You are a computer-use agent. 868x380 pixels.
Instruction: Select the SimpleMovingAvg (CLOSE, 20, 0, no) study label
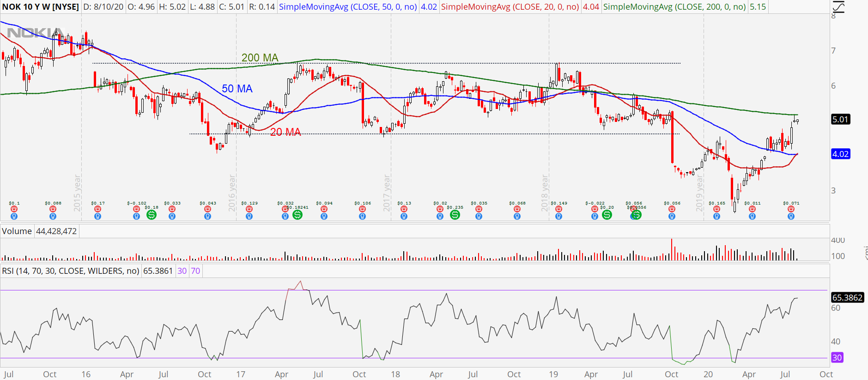(x=510, y=7)
